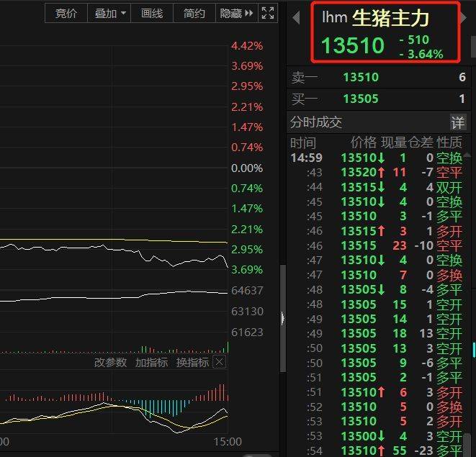The width and height of the screenshot is (476, 457).
Task: Click the 卖一 ask price 13510
Action: [361, 77]
